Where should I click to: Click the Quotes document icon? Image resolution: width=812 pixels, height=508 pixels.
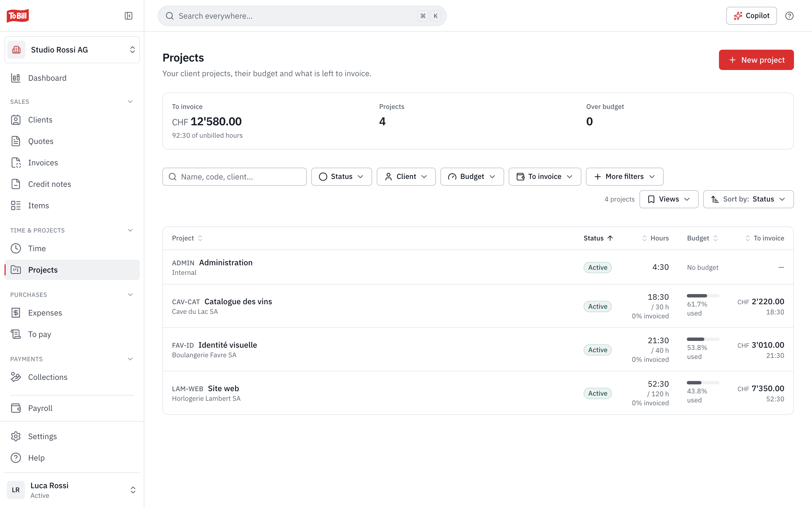click(16, 141)
